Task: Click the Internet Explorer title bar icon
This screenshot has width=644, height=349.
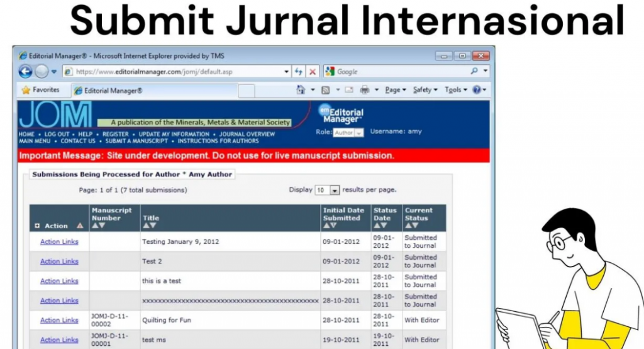Action: (x=23, y=56)
